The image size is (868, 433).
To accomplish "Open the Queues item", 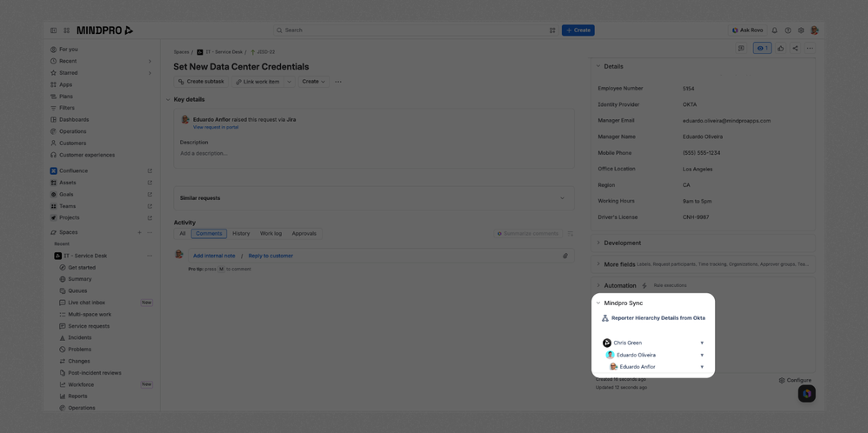I will pos(77,290).
